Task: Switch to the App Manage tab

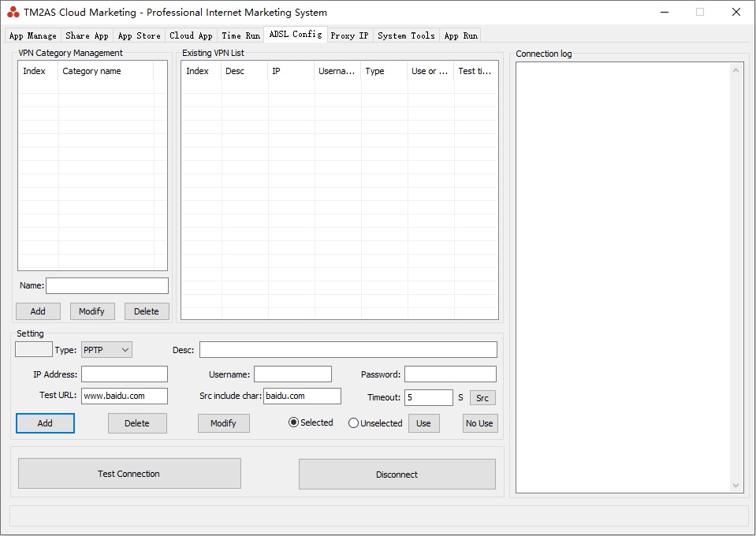Action: pos(32,35)
